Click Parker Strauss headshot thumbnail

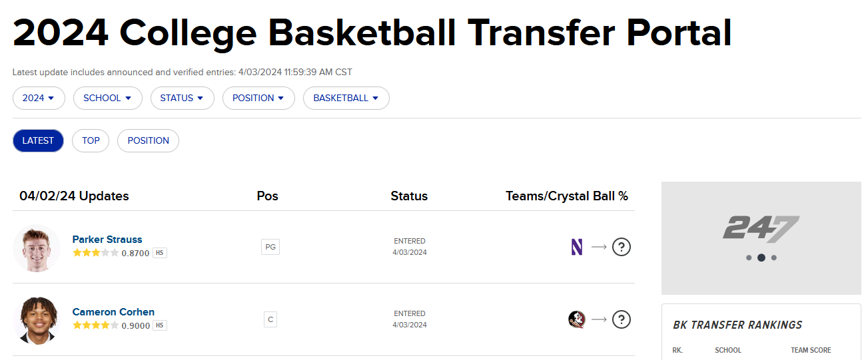(37, 248)
